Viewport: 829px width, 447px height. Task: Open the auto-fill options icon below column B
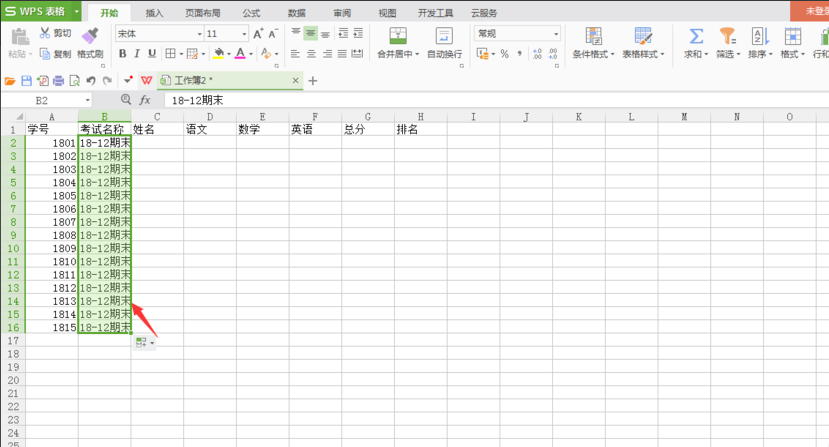[x=143, y=343]
